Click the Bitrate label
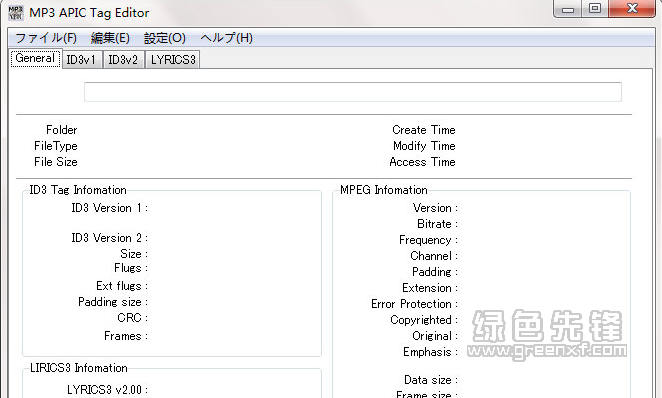662x398 pixels. click(x=437, y=224)
